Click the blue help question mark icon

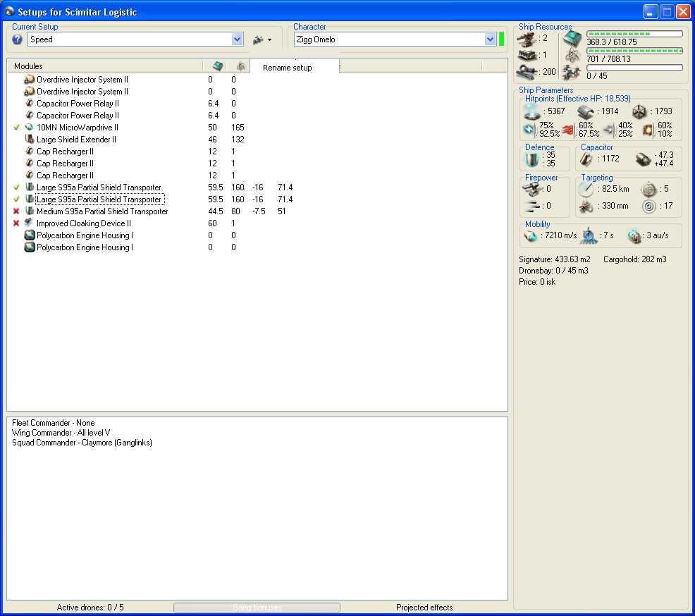pyautogui.click(x=18, y=39)
